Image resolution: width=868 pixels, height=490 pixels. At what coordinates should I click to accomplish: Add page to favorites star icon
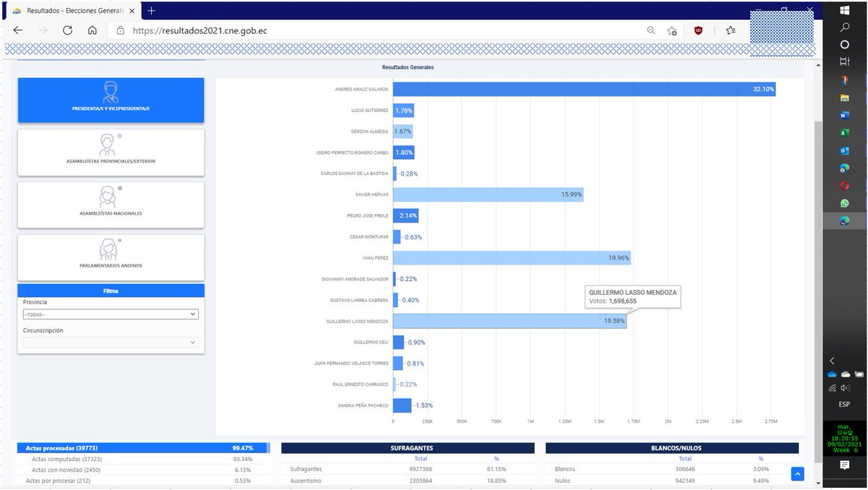(x=673, y=30)
